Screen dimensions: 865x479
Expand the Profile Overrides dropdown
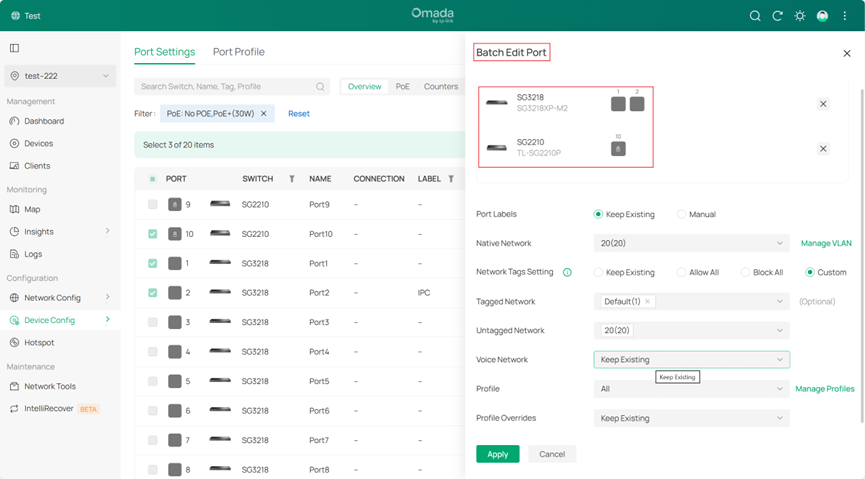coord(691,418)
